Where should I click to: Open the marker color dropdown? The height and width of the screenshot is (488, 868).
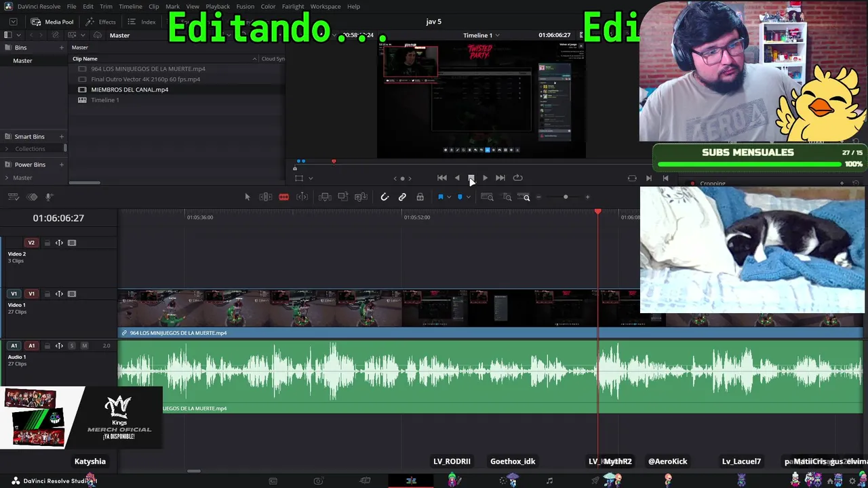tap(469, 197)
